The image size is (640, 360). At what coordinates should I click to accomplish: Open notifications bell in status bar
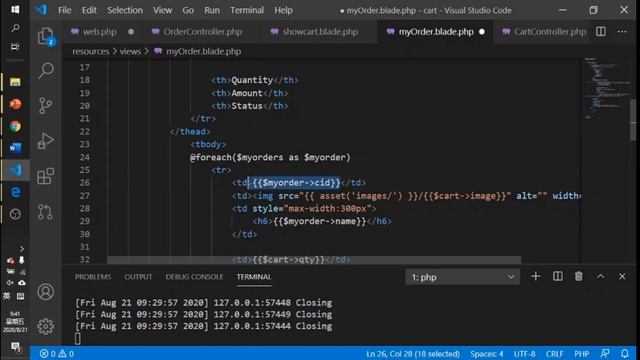click(x=624, y=353)
